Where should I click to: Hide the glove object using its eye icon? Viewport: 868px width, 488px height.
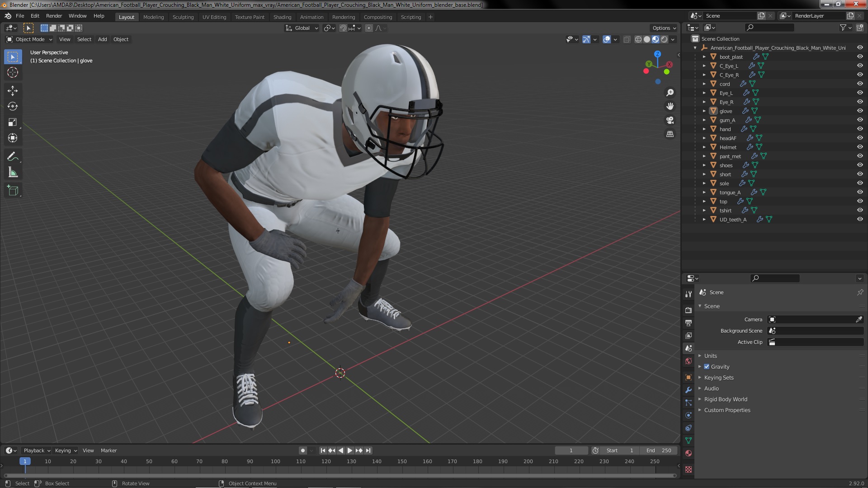coord(860,111)
